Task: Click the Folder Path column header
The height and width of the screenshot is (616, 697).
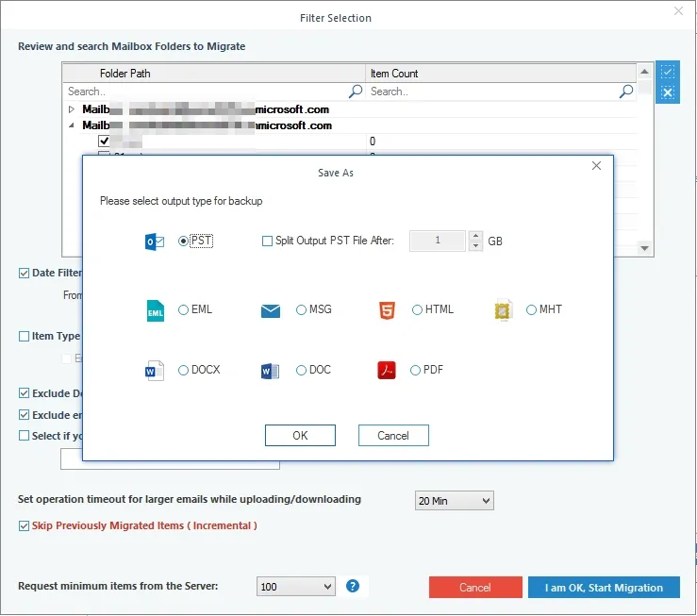Action: (x=214, y=74)
